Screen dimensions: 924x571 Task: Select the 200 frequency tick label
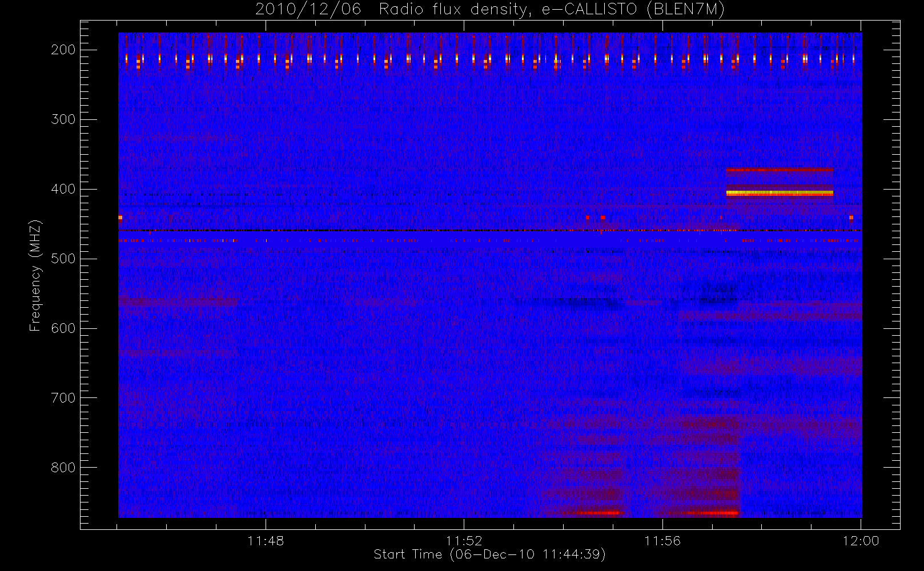click(x=63, y=50)
